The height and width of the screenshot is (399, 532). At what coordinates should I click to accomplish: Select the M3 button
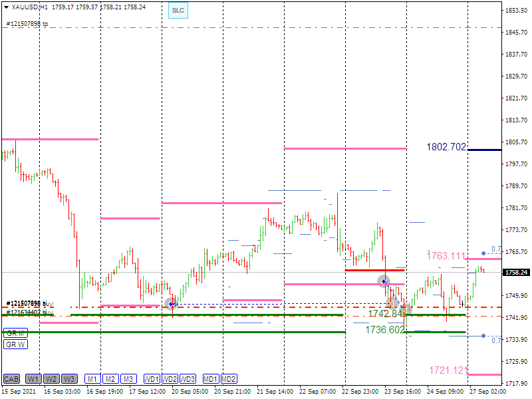tap(128, 379)
